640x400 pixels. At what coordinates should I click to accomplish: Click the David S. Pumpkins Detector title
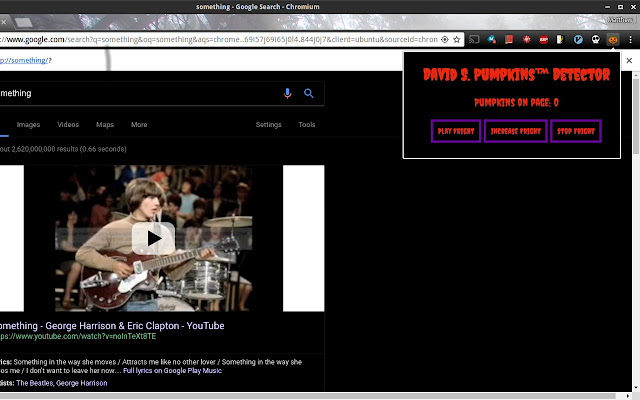coord(516,75)
